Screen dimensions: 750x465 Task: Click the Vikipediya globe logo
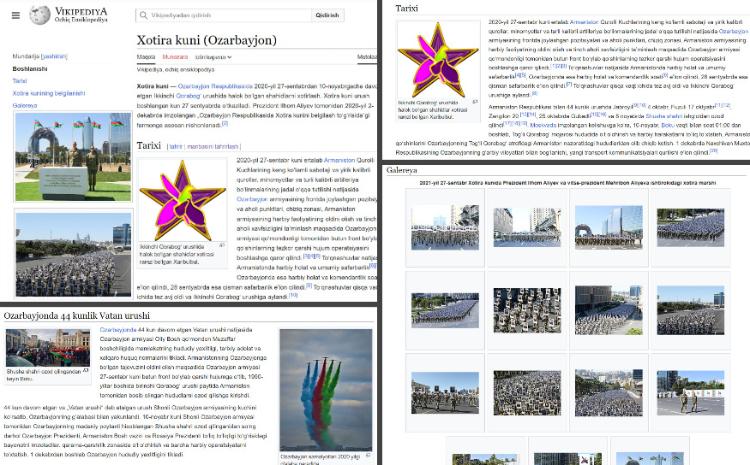click(39, 15)
